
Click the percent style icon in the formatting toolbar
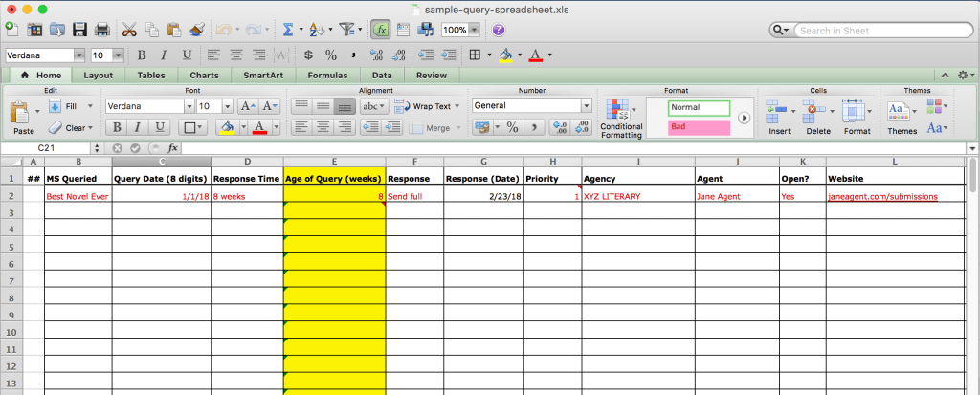pos(330,55)
